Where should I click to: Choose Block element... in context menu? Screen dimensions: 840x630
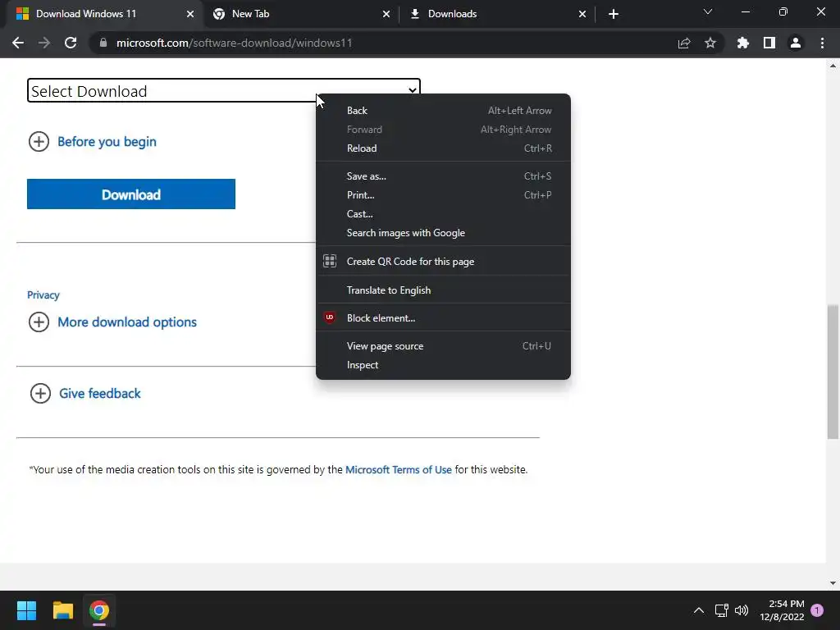pyautogui.click(x=443, y=317)
